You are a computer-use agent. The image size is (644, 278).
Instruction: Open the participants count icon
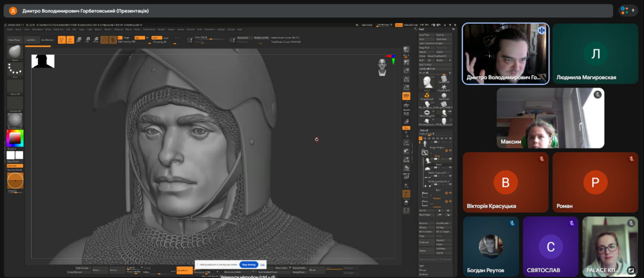click(x=627, y=10)
